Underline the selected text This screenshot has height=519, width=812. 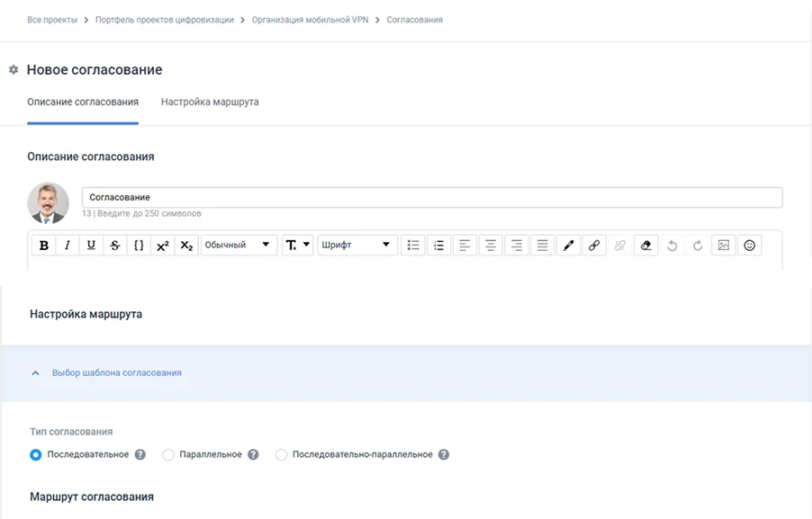[91, 246]
